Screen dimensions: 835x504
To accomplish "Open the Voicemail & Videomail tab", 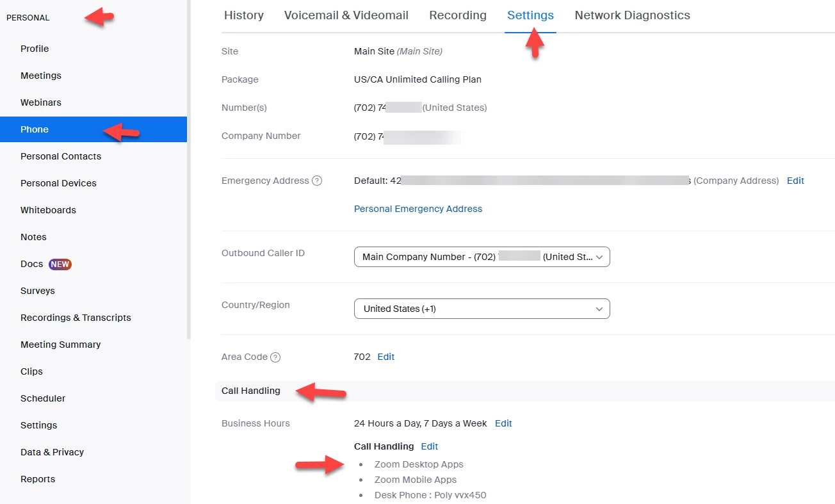I will point(346,15).
